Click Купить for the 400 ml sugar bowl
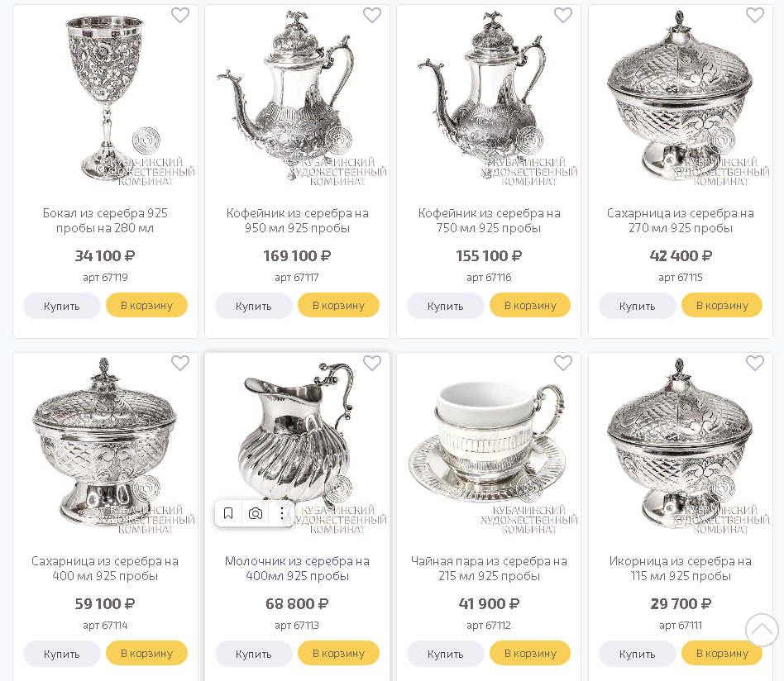Viewport: 784px width, 681px height. [61, 654]
